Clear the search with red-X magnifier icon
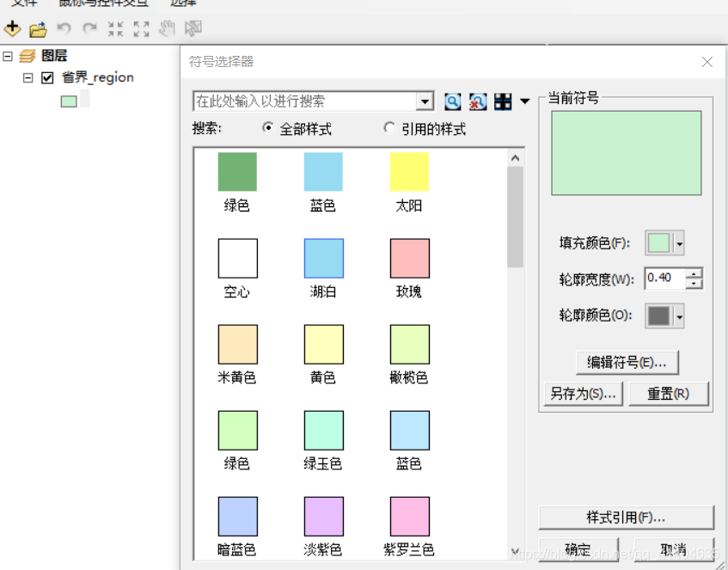This screenshot has height=570, width=728. pos(478,101)
